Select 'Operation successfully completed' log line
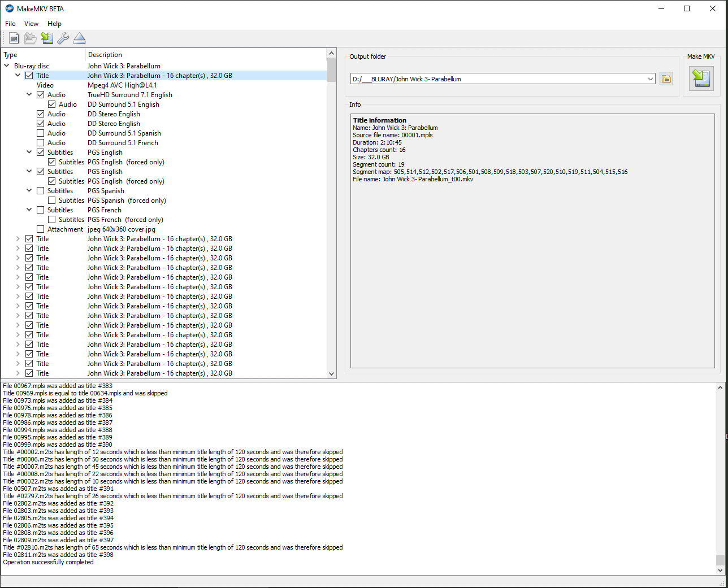 [x=48, y=562]
